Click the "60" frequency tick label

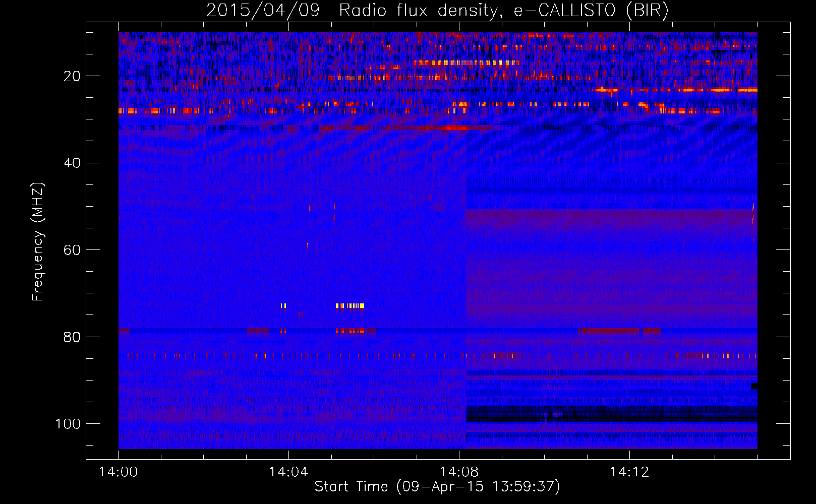click(x=72, y=250)
